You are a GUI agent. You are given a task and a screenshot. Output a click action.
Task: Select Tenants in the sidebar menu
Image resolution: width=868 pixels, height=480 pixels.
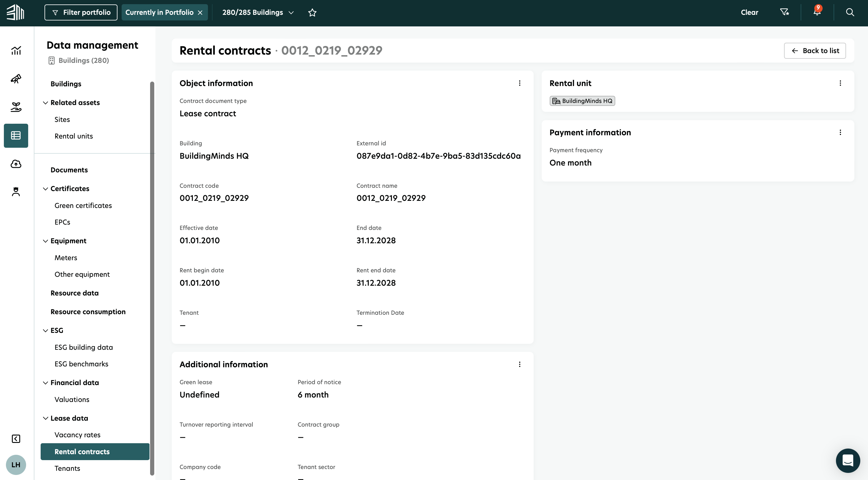pos(67,468)
